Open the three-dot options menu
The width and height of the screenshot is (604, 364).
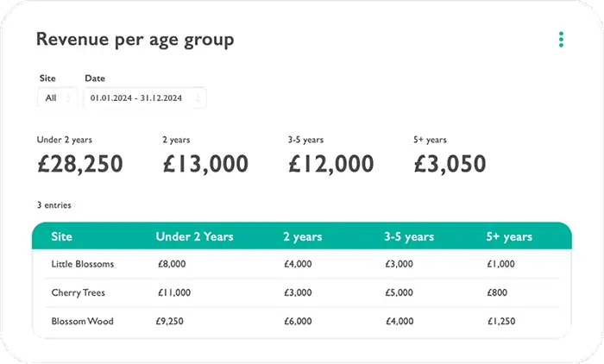click(561, 40)
